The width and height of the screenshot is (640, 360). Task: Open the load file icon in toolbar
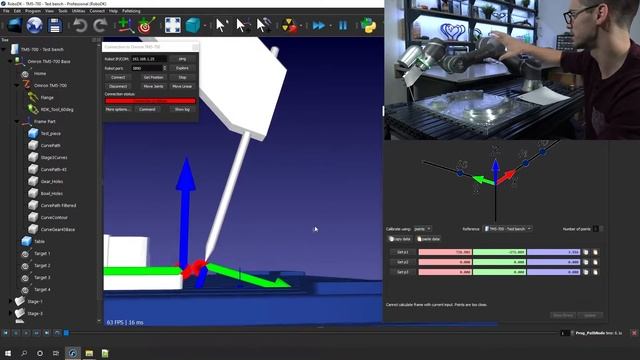click(14, 26)
